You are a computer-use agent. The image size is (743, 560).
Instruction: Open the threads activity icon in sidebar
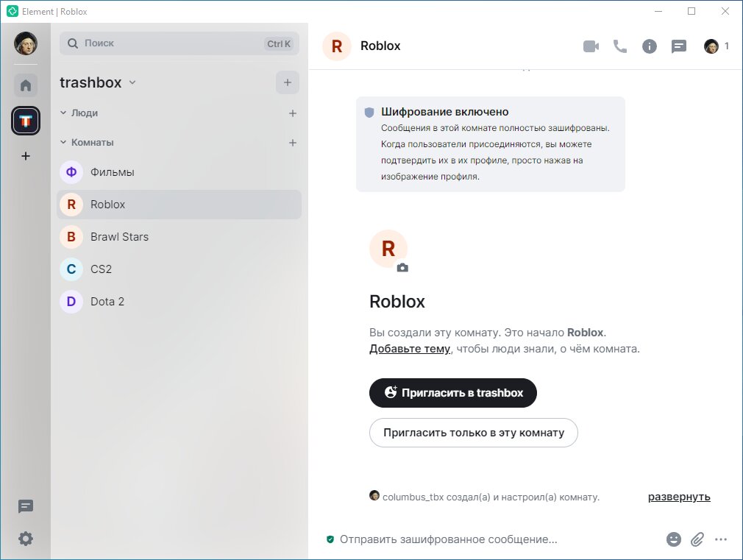(x=26, y=506)
